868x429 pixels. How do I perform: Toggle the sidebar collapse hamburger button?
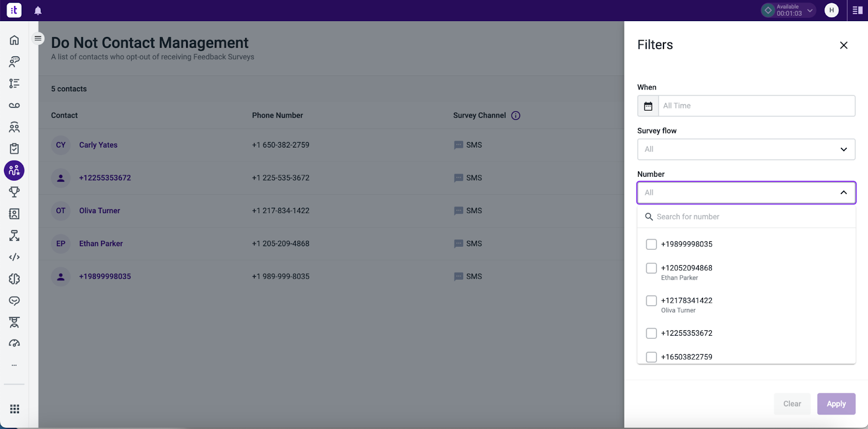click(38, 38)
